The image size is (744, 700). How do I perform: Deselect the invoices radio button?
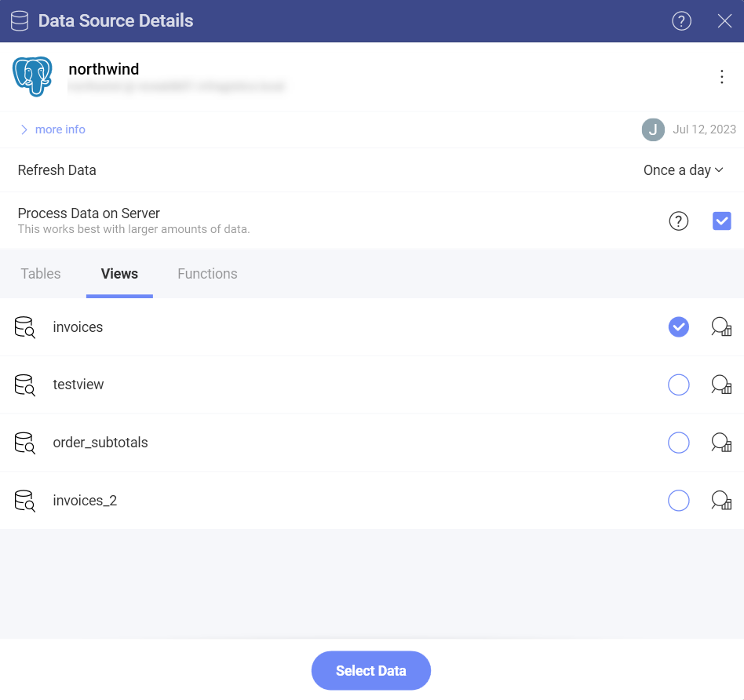(679, 327)
